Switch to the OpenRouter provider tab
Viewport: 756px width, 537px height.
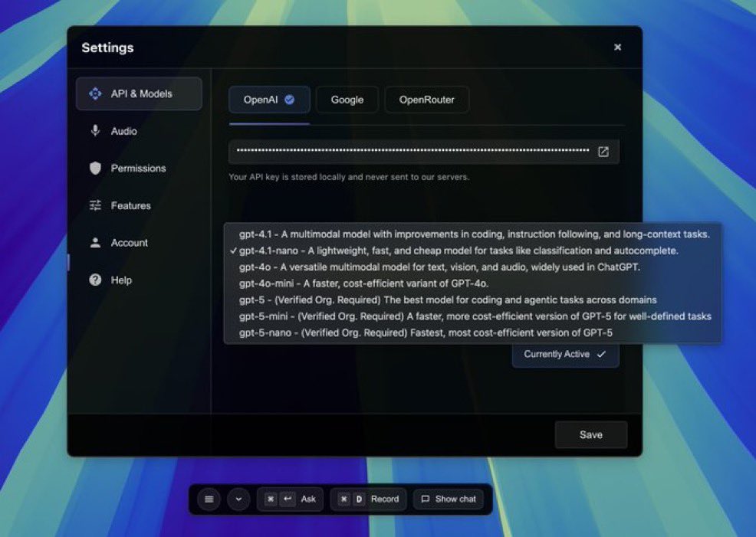[427, 100]
